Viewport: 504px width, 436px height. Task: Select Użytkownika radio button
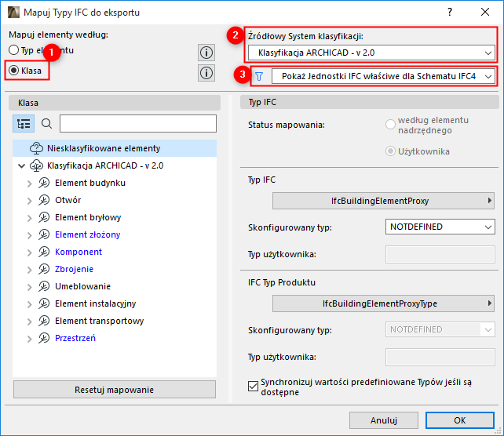[x=390, y=151]
